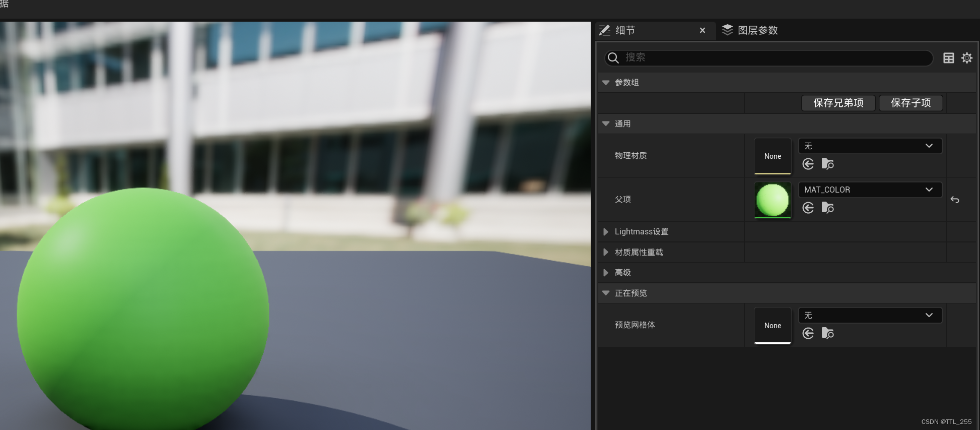The image size is (980, 430).
Task: Click the 保存子项 button
Action: [x=911, y=103]
